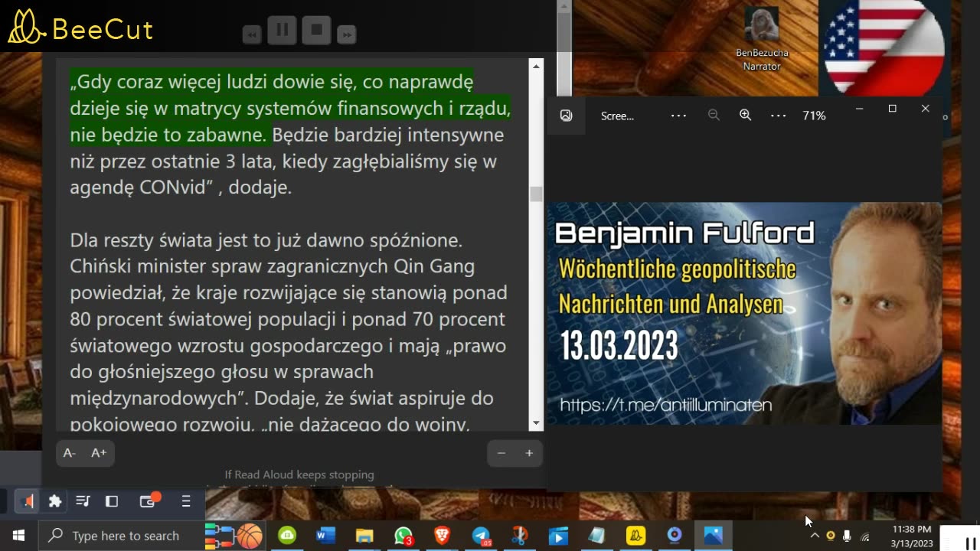Open the BenBezucha Narrator desktop shortcut
The image size is (980, 551).
pos(762,38)
